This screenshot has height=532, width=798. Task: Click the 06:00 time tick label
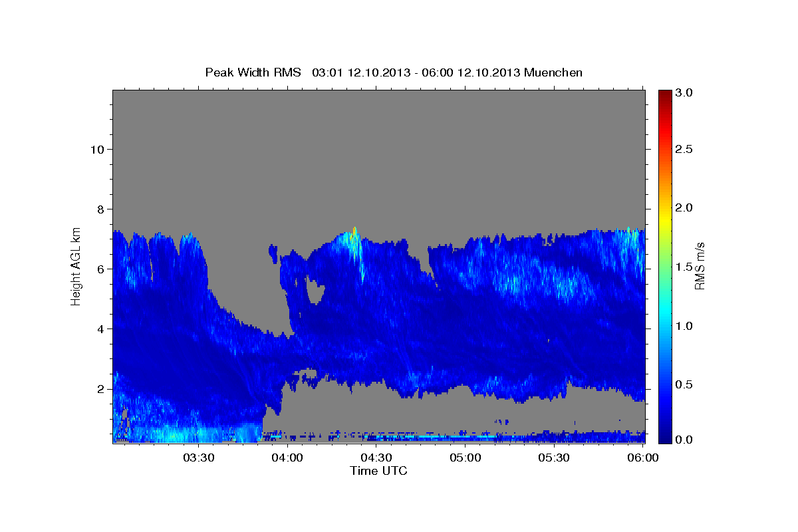point(643,458)
